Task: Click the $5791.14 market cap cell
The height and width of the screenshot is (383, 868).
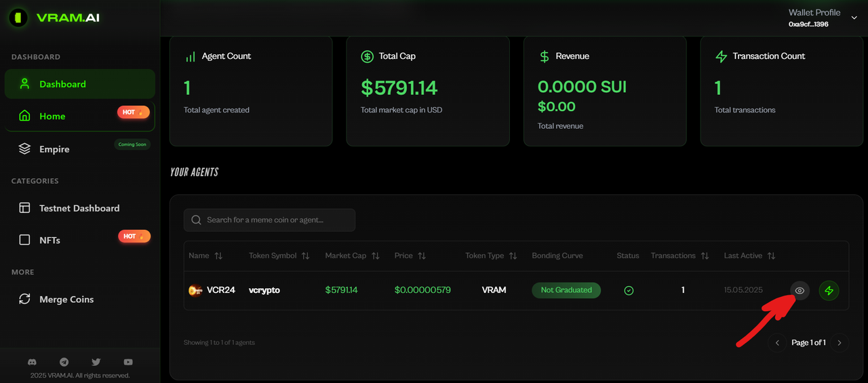Action: click(341, 290)
